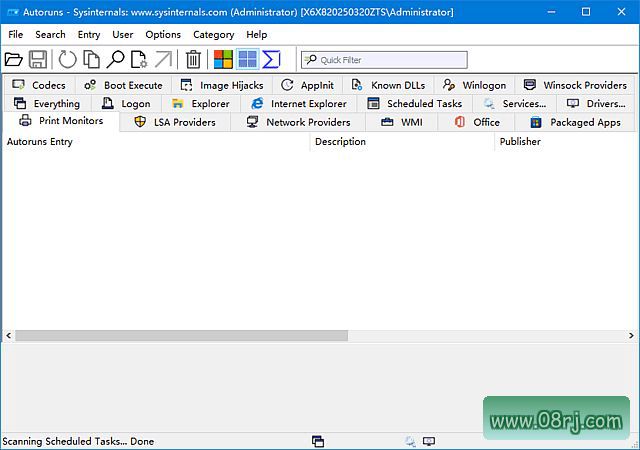Click the Jump to entry arrow icon

(163, 60)
